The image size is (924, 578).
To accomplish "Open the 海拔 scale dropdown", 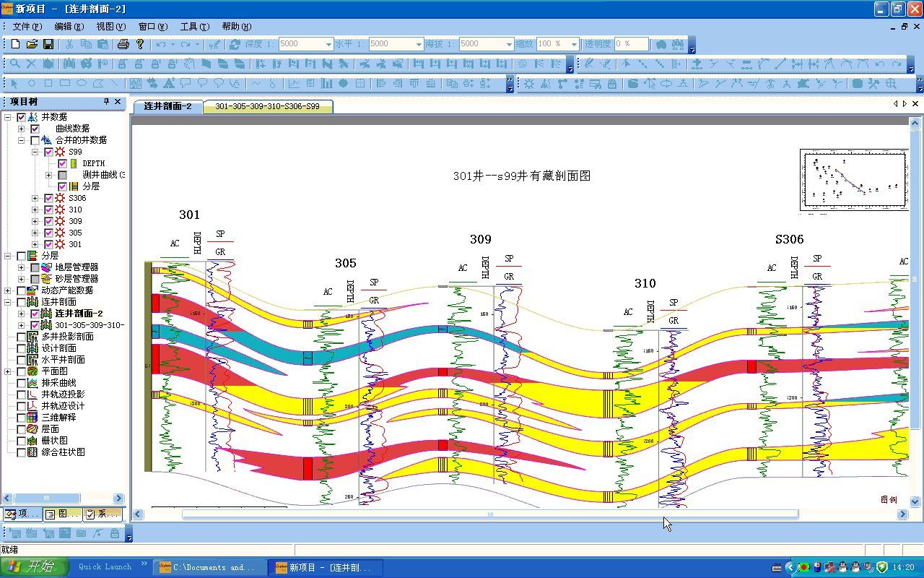I will pyautogui.click(x=509, y=44).
